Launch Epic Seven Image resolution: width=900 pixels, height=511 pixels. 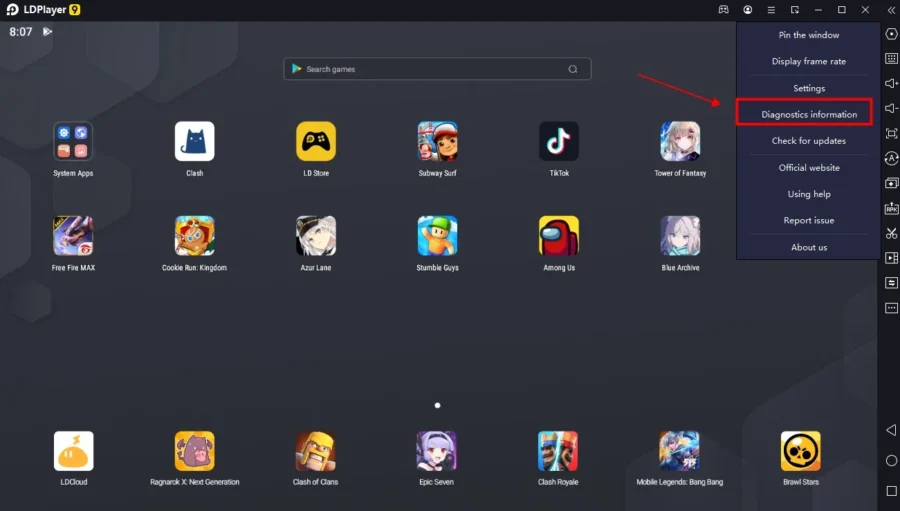(x=436, y=451)
